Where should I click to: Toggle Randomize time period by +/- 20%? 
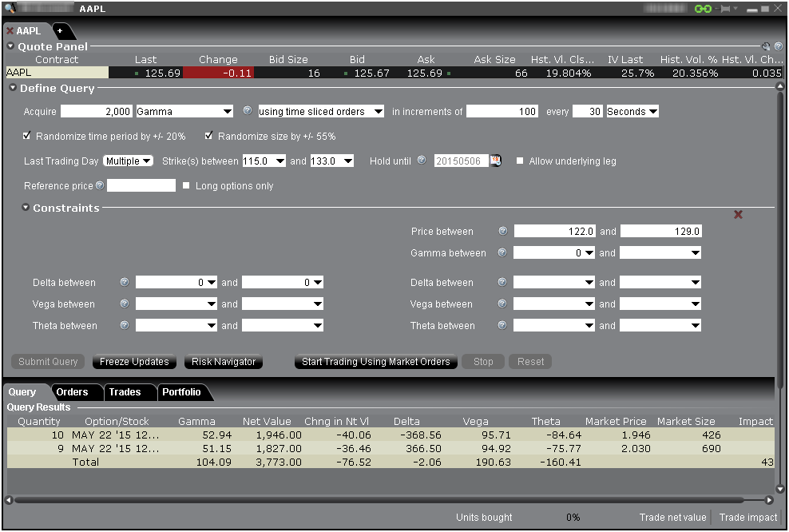tap(28, 136)
